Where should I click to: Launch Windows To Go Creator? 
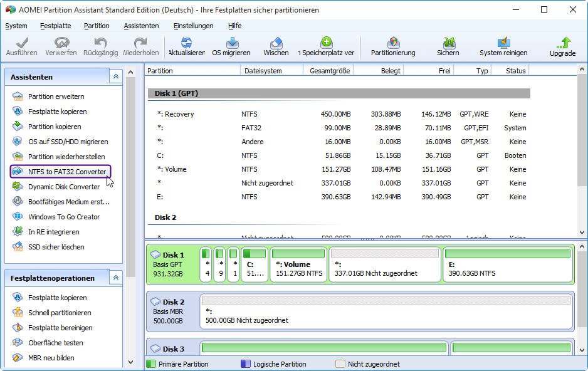56,217
